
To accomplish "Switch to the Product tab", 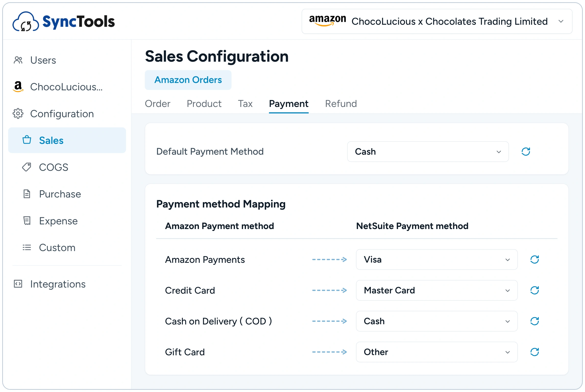I will [204, 104].
